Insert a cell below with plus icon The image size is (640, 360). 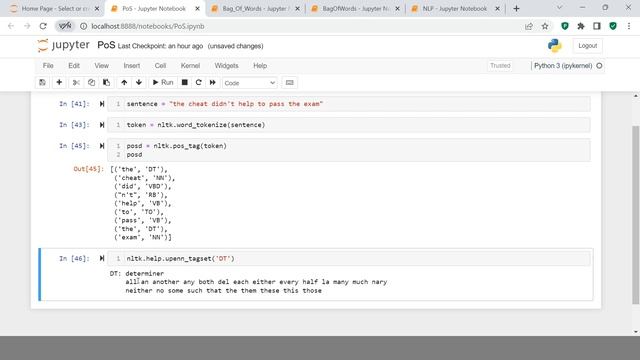59,82
